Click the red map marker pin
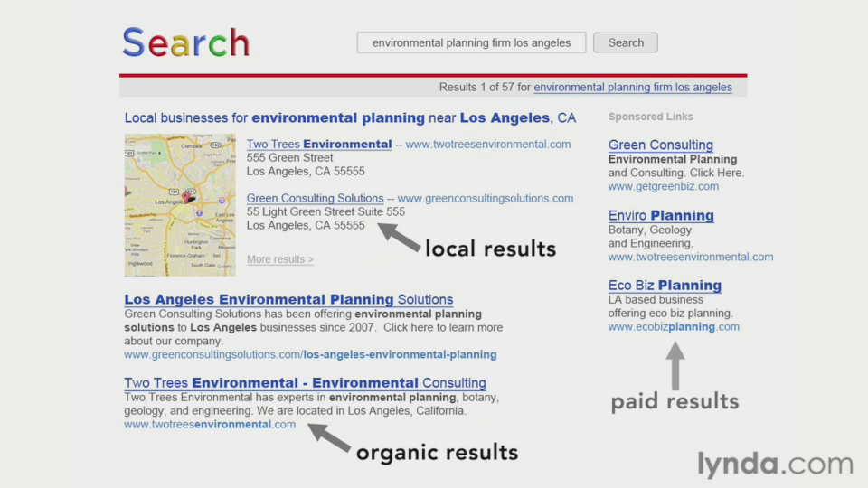Screen dimensions: 868x488 [x=186, y=196]
